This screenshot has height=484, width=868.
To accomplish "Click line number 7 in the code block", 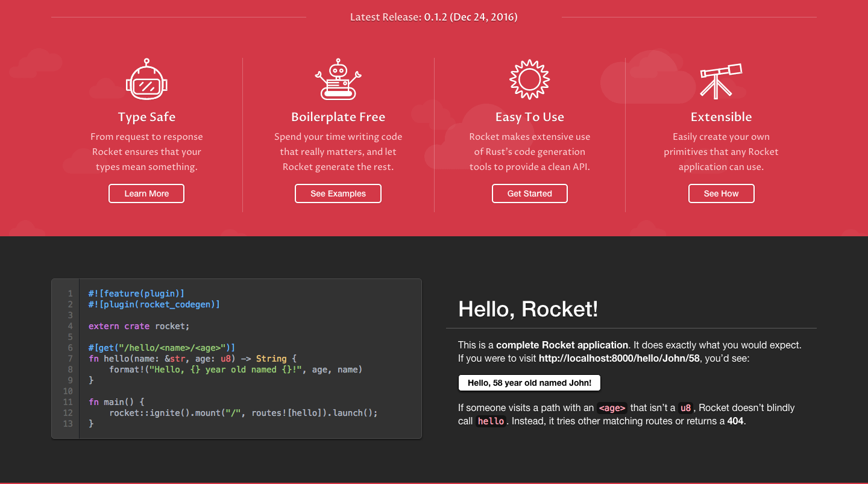I will pyautogui.click(x=69, y=358).
